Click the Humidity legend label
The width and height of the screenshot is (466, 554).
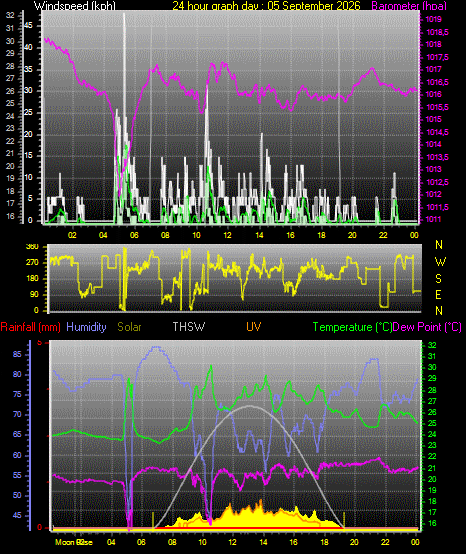pyautogui.click(x=86, y=327)
